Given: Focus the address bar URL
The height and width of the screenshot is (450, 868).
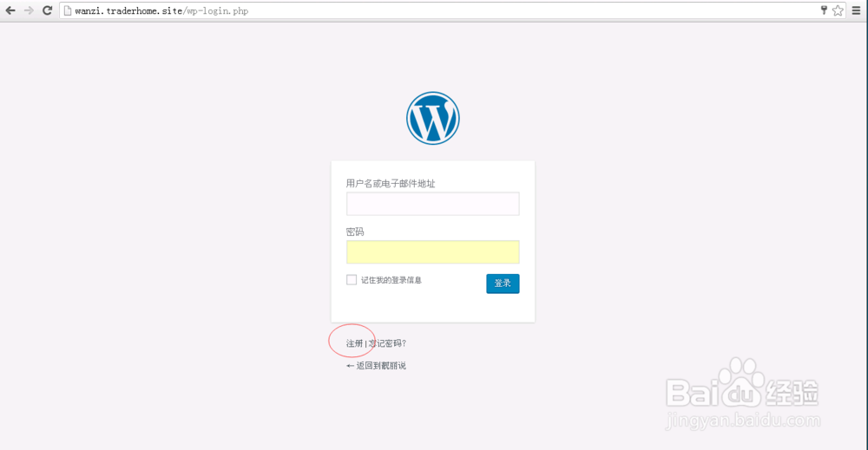Looking at the screenshot, I should (x=161, y=11).
